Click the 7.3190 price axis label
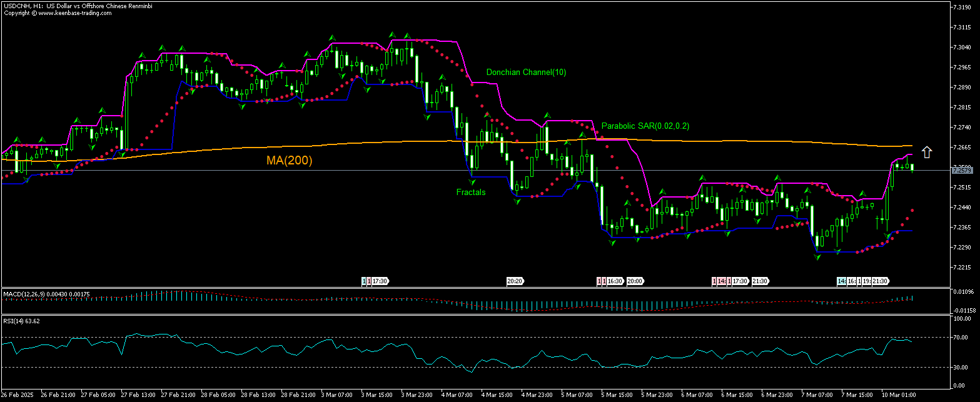980x402 pixels. (961, 8)
